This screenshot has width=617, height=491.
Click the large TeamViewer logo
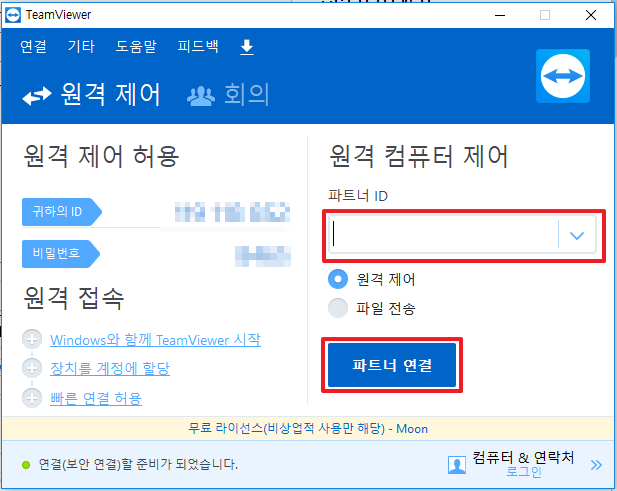[x=563, y=76]
